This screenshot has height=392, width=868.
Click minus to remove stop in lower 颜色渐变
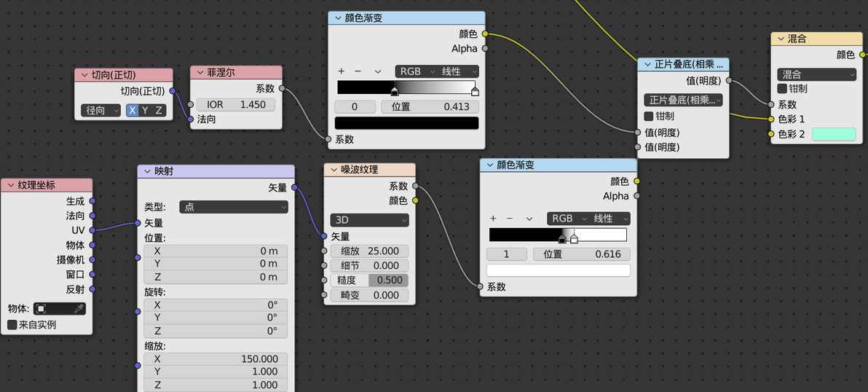pos(509,219)
